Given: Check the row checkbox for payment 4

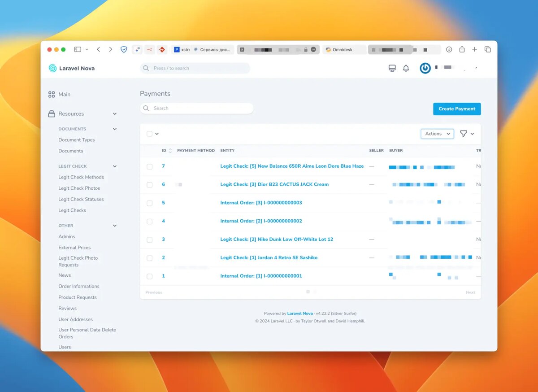Looking at the screenshot, I should click(150, 222).
